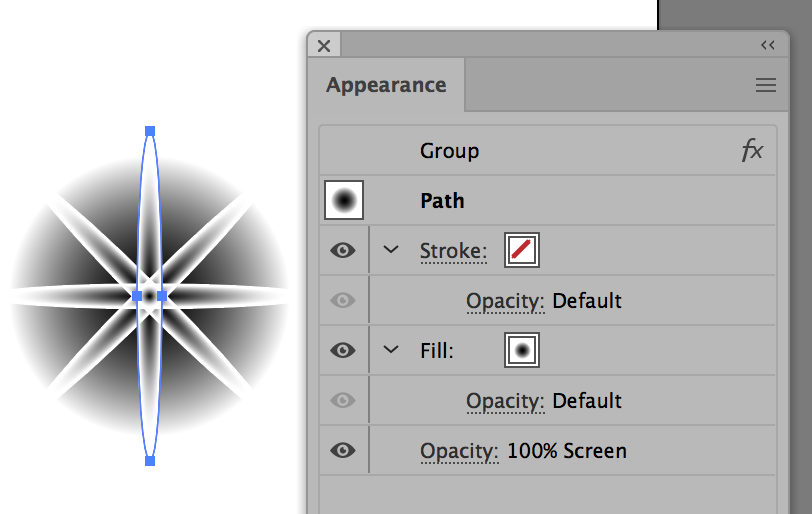This screenshot has width=812, height=514.
Task: Click the fx effects icon in Group row
Action: coord(752,151)
